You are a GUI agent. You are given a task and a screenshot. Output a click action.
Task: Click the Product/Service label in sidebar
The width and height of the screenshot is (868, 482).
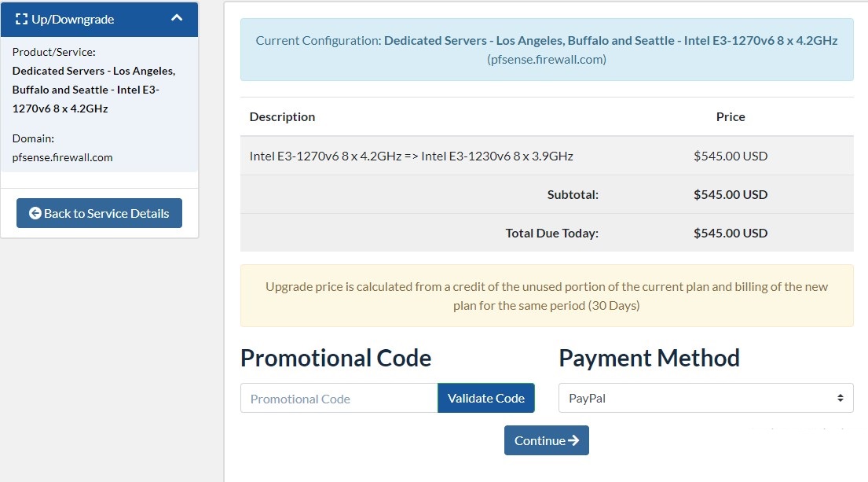click(53, 52)
